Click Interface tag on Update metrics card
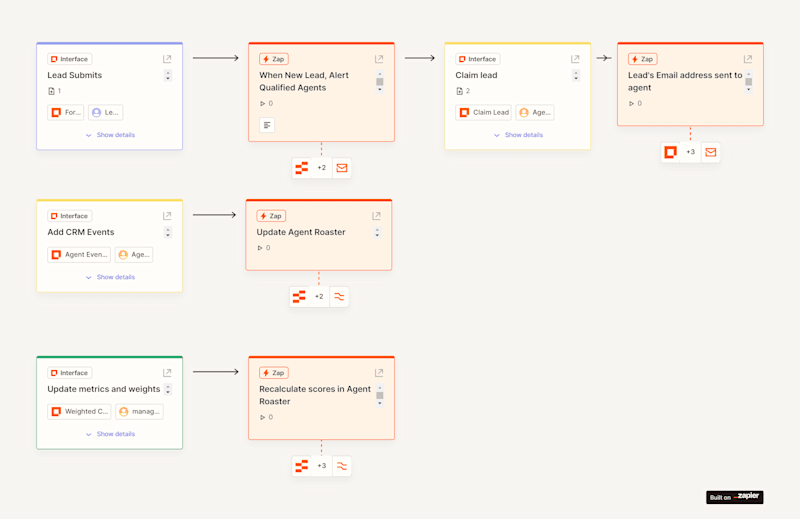The width and height of the screenshot is (800, 519). point(70,373)
